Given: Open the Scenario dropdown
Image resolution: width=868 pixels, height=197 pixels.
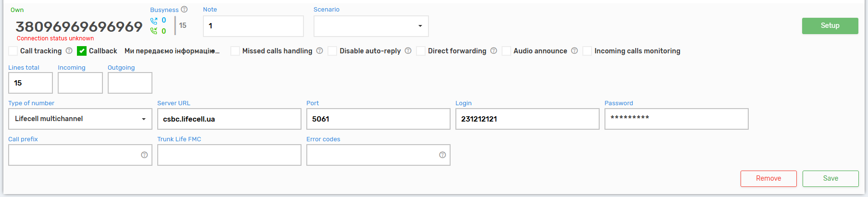Looking at the screenshot, I should pyautogui.click(x=371, y=26).
